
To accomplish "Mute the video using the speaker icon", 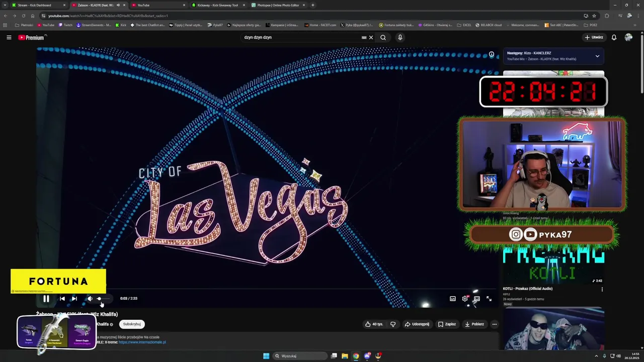I will point(90,299).
